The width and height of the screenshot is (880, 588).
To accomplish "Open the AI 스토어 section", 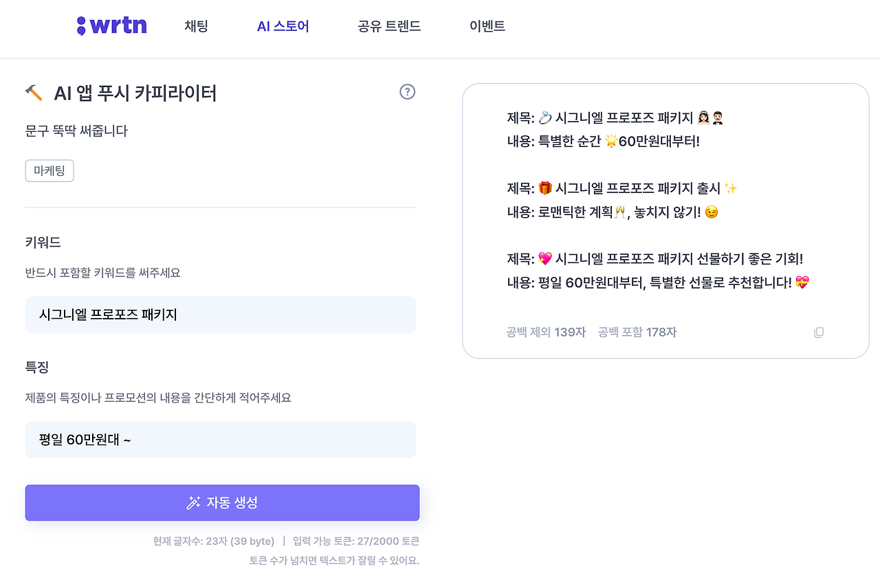I will click(x=283, y=25).
